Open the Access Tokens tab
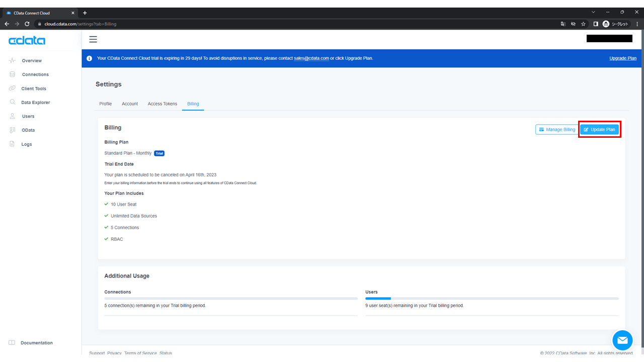This screenshot has height=362, width=644. click(x=163, y=104)
